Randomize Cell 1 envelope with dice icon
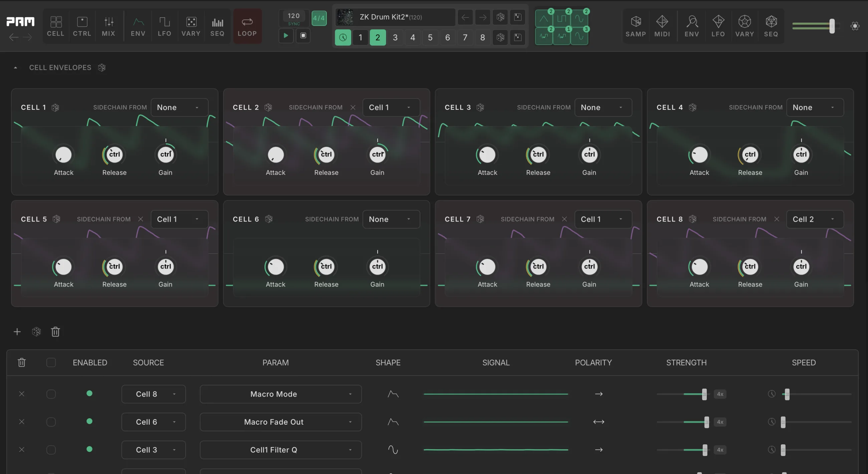Screen dimensions: 868x474 (x=55, y=107)
